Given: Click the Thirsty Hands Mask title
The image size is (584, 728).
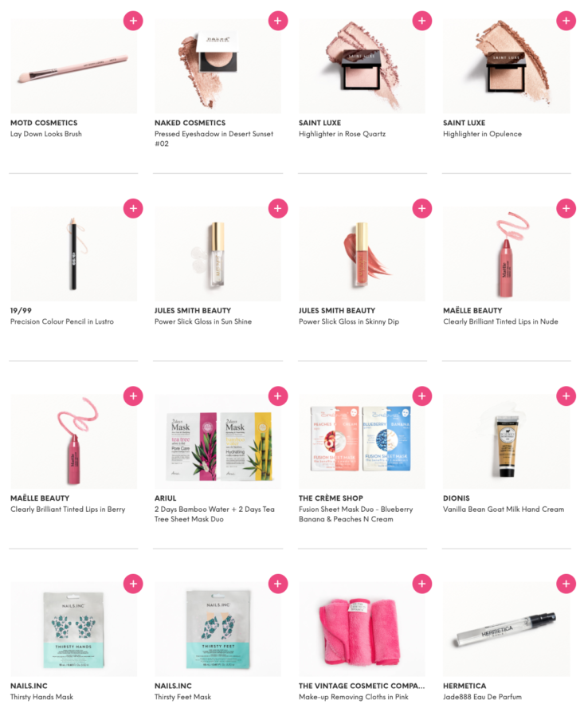Looking at the screenshot, I should click(x=41, y=697).
